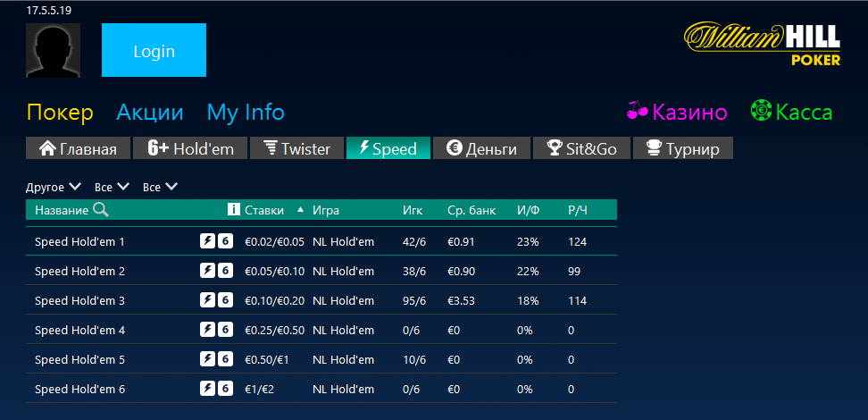The image size is (868, 420).
Task: Sort table by Р/Ч column header
Action: tap(578, 210)
